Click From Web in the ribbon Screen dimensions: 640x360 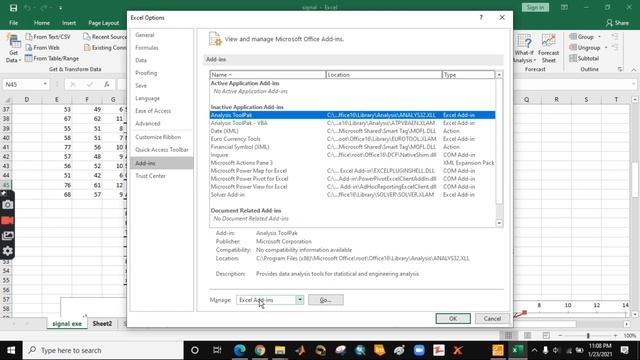pos(42,48)
